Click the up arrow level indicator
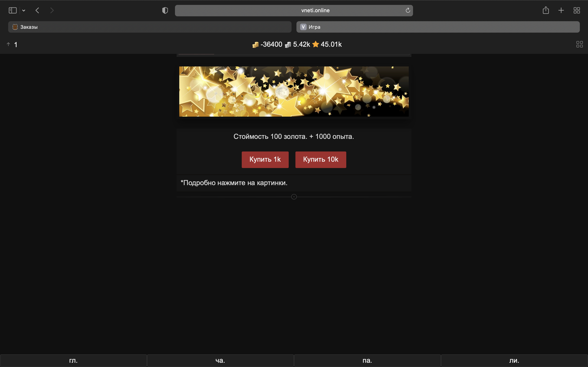This screenshot has width=588, height=367. click(9, 44)
